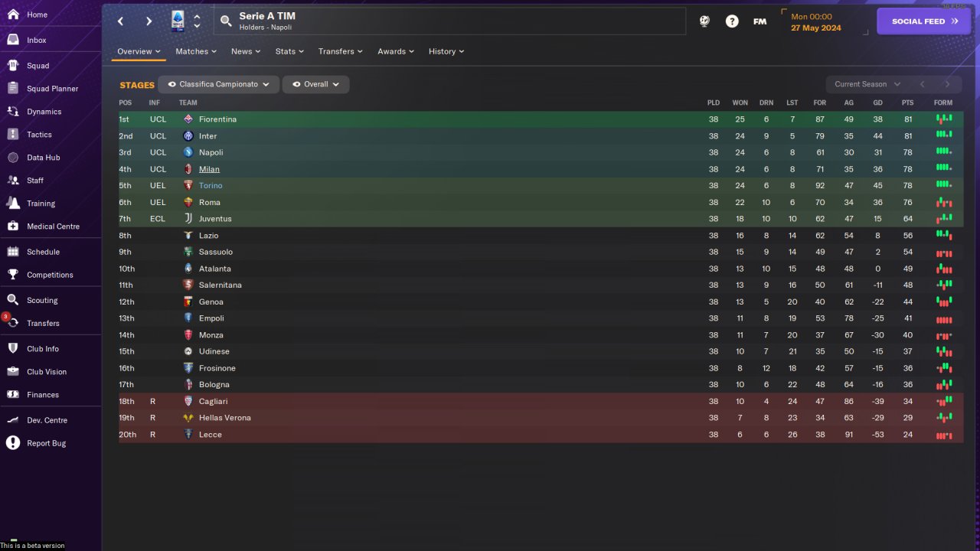Open the Data Hub sidebar icon
Screen dimensions: 980x551
13,158
